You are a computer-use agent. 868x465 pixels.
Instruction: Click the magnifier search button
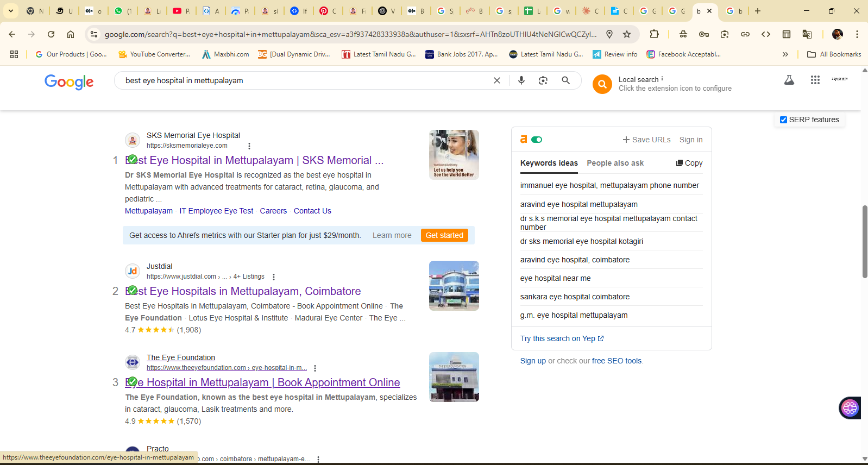pyautogui.click(x=566, y=80)
